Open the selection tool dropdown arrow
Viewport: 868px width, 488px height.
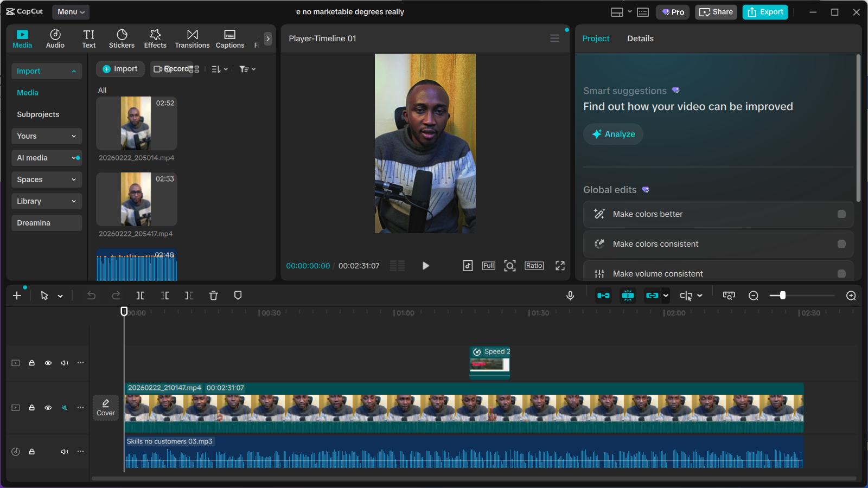click(x=60, y=296)
